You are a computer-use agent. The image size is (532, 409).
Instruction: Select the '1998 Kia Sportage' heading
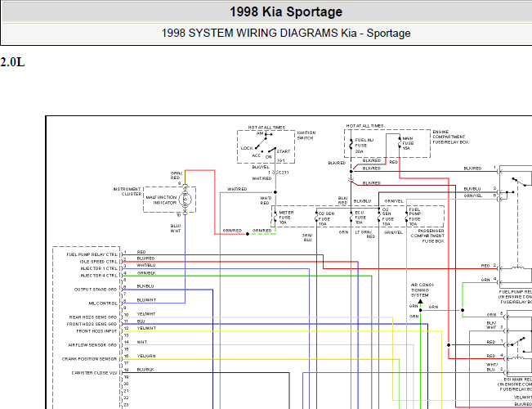coord(286,12)
